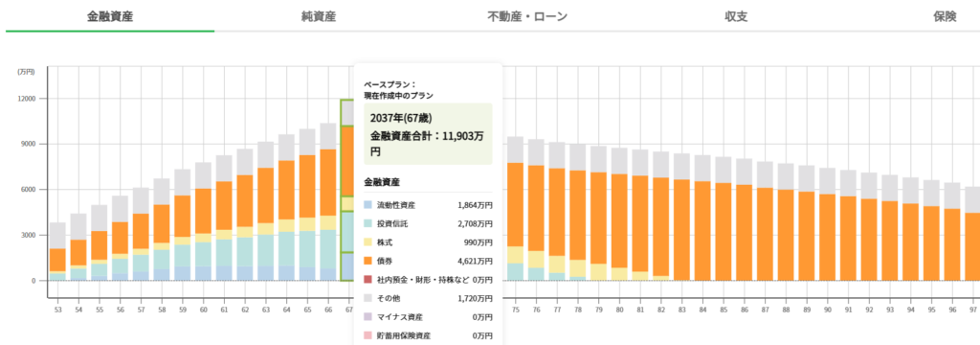Click the blue 流動性資産 legend swatch
Image resolution: width=980 pixels, height=345 pixels.
point(368,205)
